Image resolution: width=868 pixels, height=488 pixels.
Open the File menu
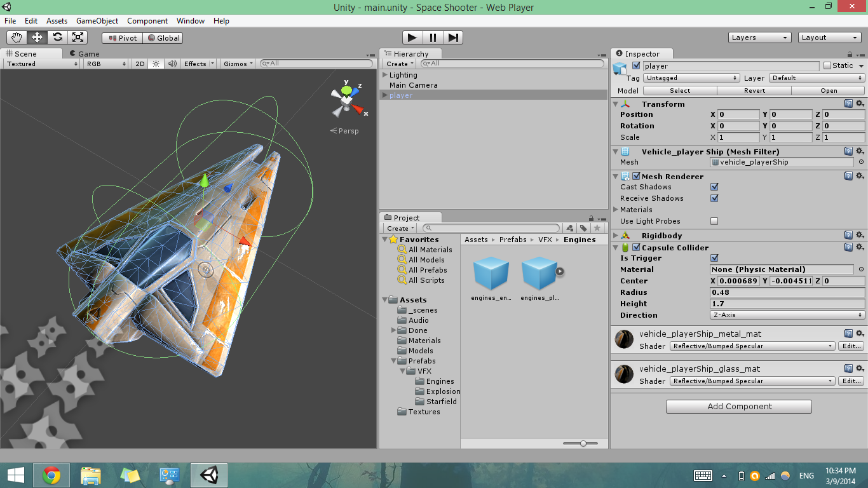pos(10,20)
